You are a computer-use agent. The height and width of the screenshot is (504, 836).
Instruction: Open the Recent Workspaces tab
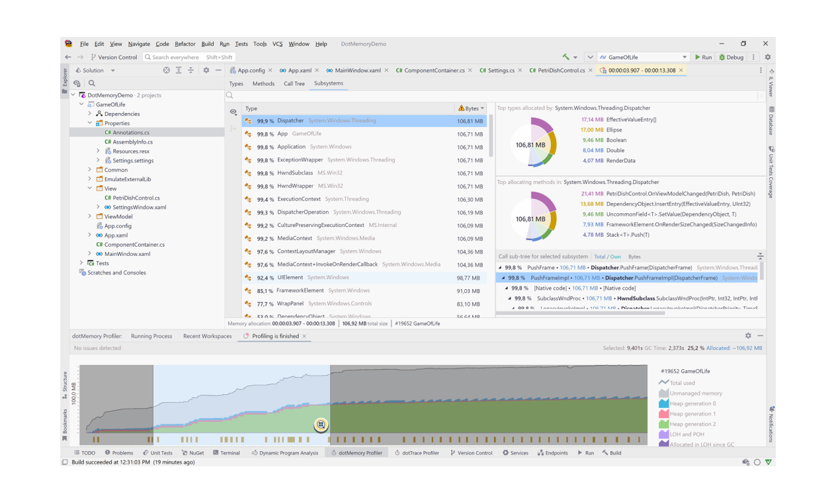(207, 336)
